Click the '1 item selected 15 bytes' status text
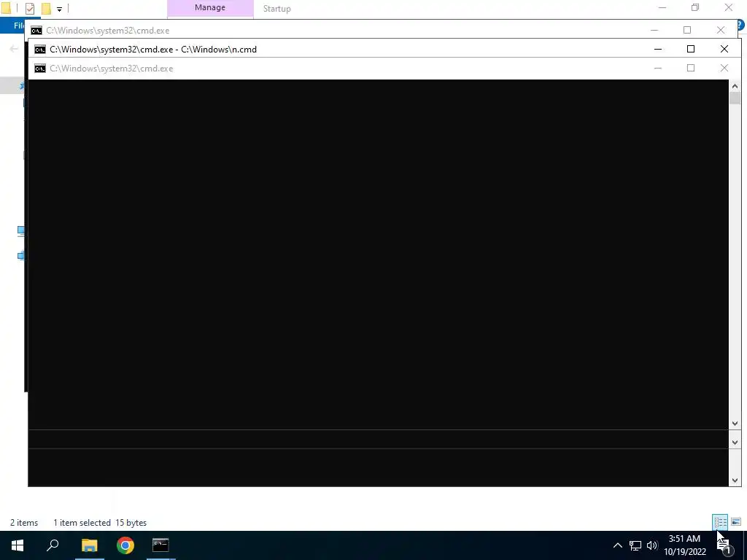 100,523
